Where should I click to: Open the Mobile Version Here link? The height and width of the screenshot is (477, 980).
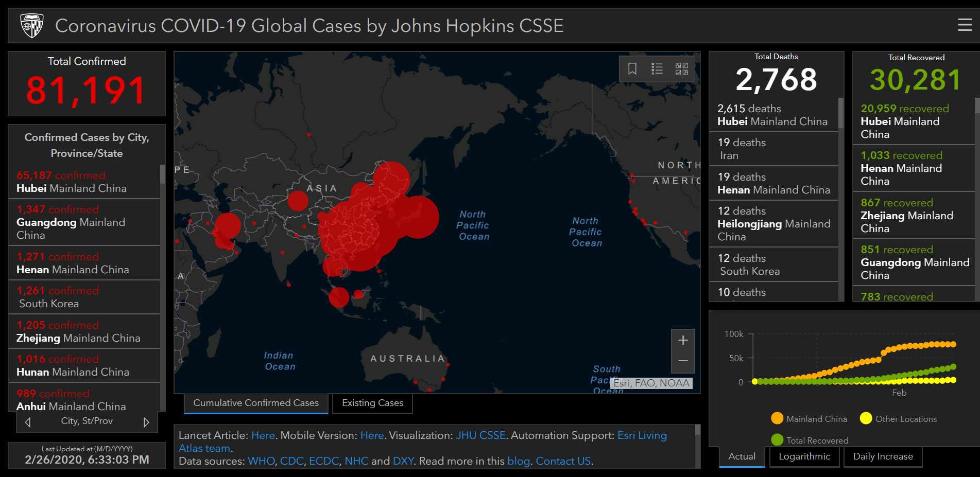(372, 435)
